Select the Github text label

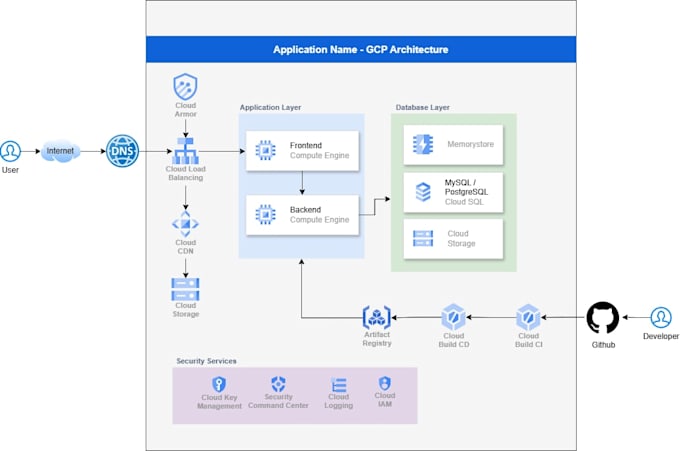(x=603, y=345)
